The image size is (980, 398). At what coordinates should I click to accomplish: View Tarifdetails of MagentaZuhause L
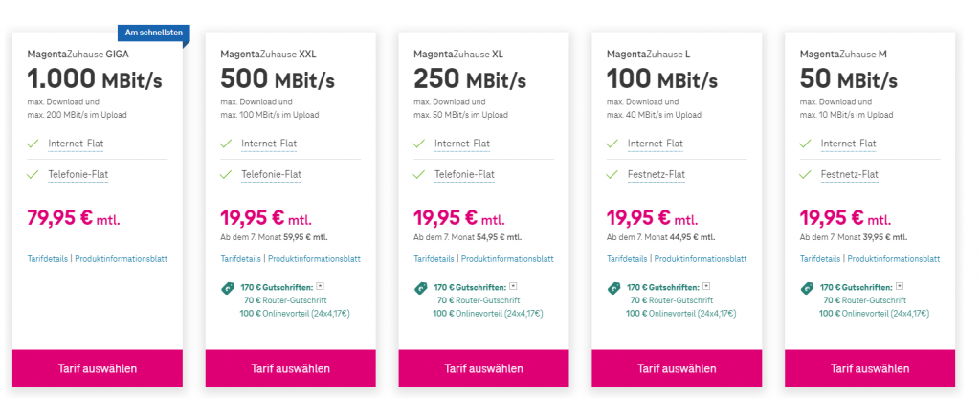[627, 259]
